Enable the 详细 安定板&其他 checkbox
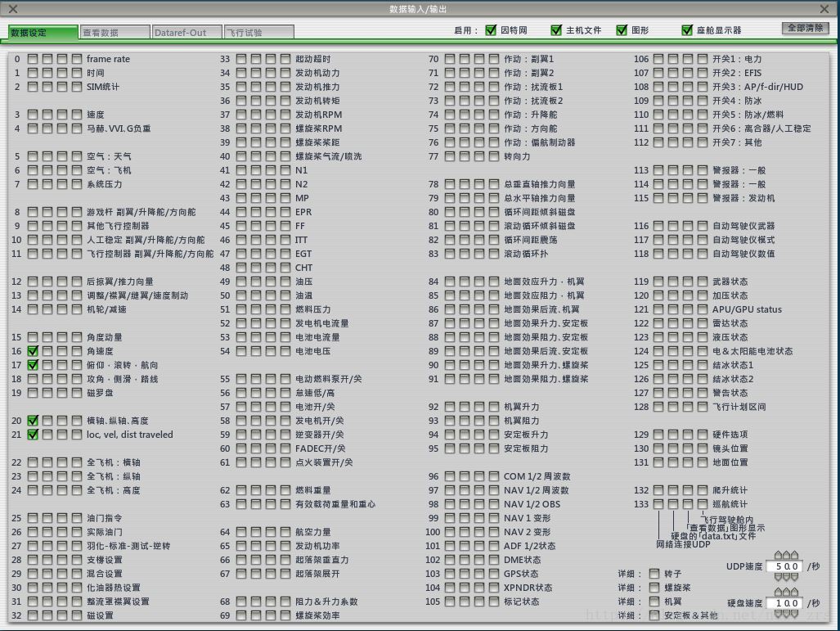 [x=654, y=615]
